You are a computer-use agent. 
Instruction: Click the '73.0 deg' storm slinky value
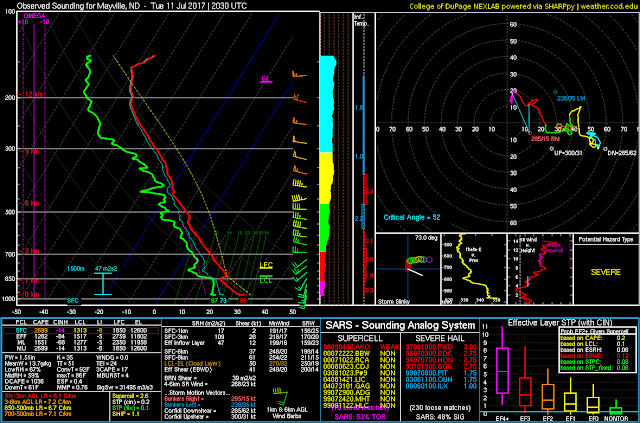click(x=427, y=238)
